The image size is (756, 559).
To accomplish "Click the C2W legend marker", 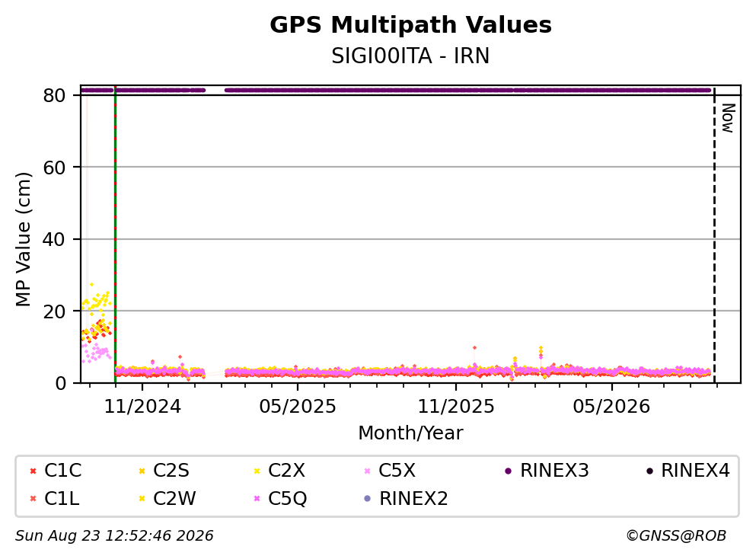I will pos(142,499).
